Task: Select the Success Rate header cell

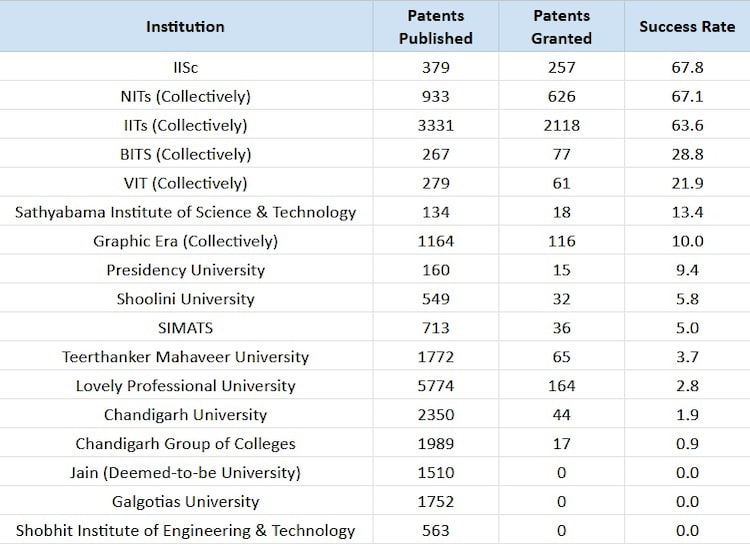Action: 687,27
